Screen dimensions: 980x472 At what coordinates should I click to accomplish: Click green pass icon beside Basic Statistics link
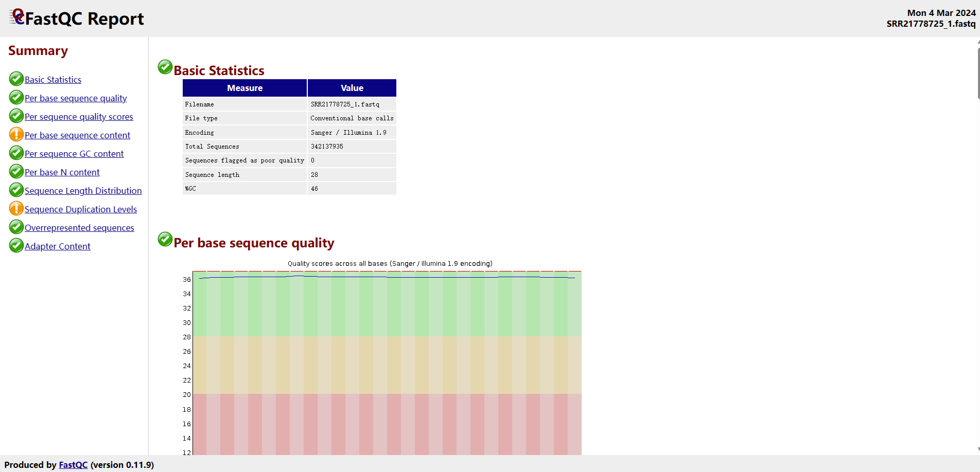16,79
